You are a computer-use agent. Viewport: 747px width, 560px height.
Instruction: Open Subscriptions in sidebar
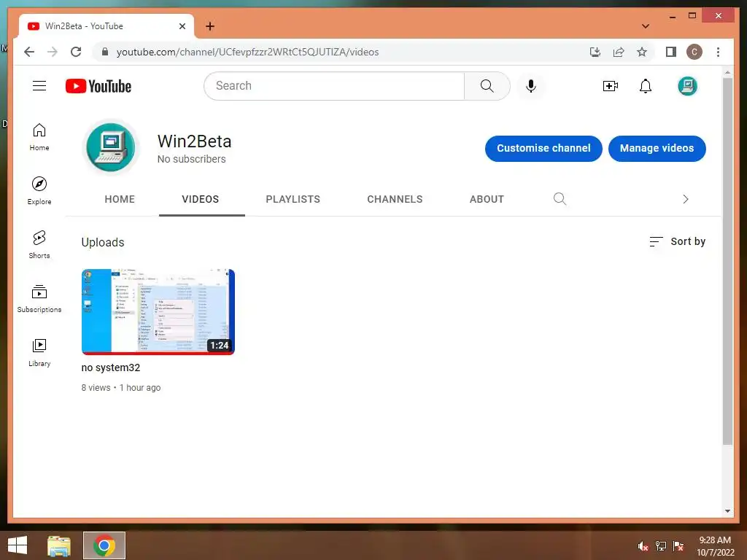tap(39, 298)
